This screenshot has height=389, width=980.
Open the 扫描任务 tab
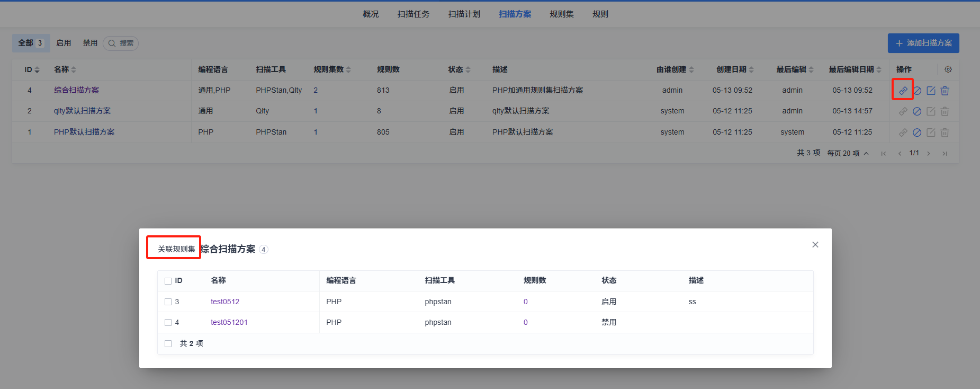pos(413,14)
